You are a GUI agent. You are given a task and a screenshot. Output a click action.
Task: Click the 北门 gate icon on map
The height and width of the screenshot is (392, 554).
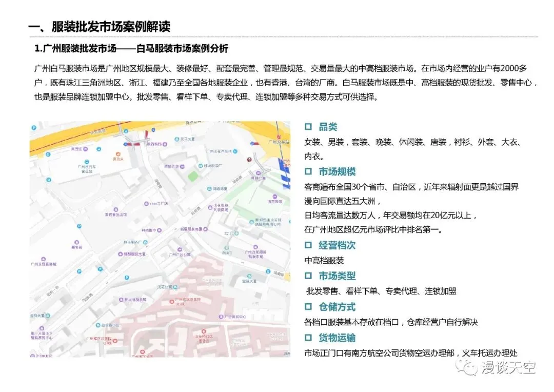236,233
